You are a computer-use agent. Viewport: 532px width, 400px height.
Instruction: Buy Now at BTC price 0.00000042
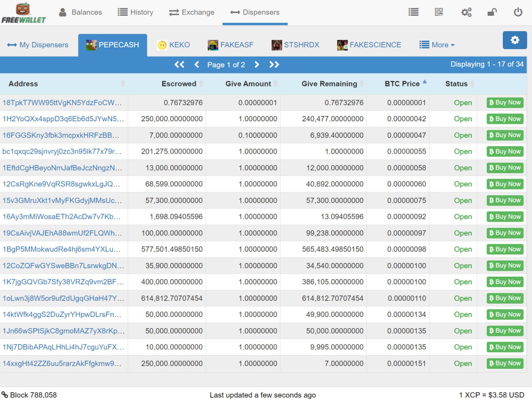tap(505, 119)
